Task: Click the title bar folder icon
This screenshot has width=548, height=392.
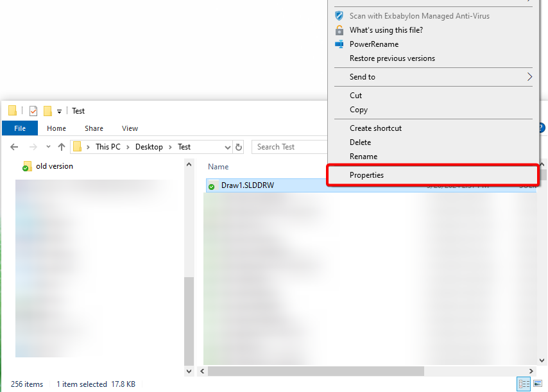Action: point(13,110)
